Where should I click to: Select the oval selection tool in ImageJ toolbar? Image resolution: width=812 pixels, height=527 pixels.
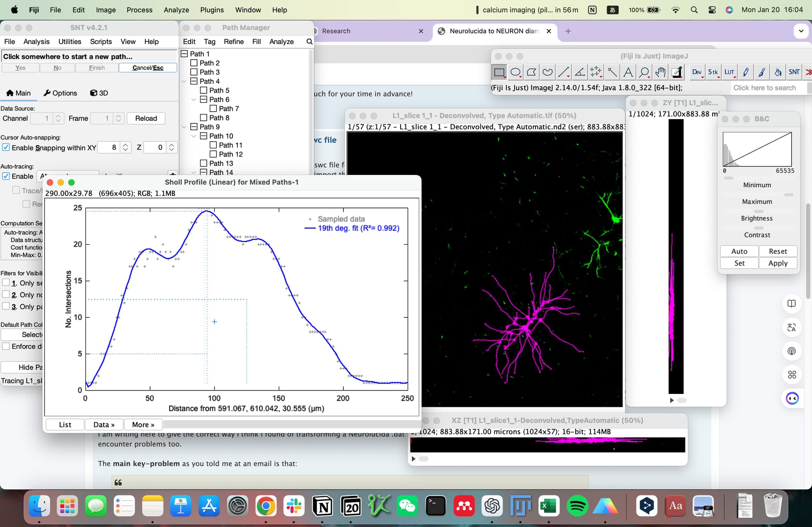point(516,72)
